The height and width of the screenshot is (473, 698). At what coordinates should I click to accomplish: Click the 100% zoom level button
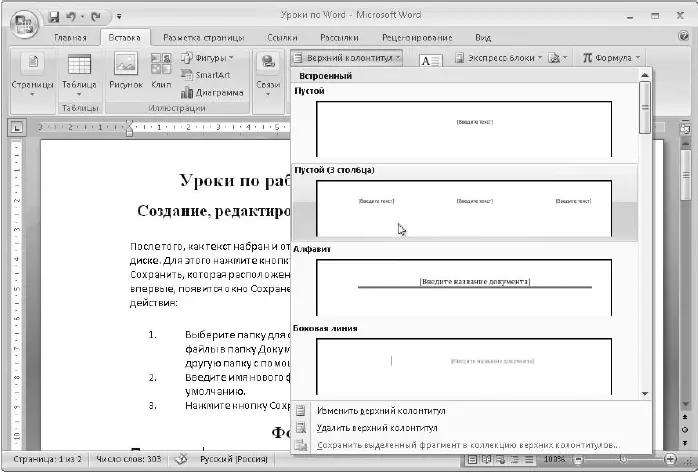tap(555, 459)
